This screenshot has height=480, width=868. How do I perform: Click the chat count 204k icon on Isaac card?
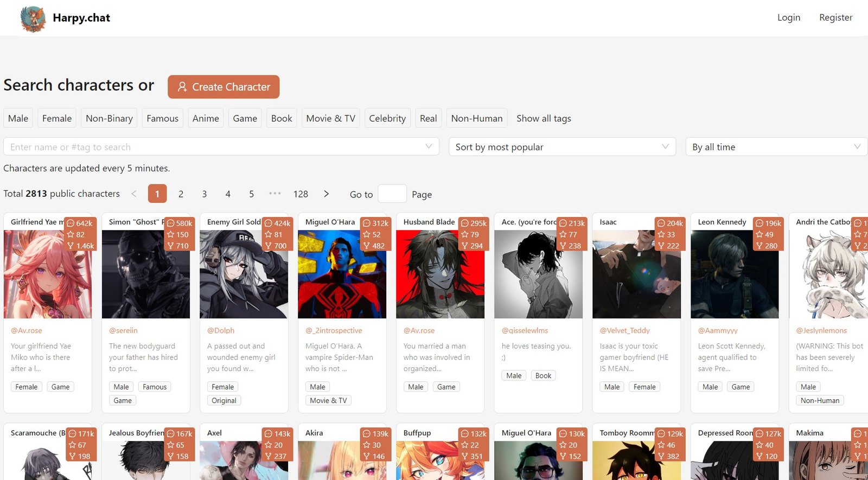click(x=661, y=223)
